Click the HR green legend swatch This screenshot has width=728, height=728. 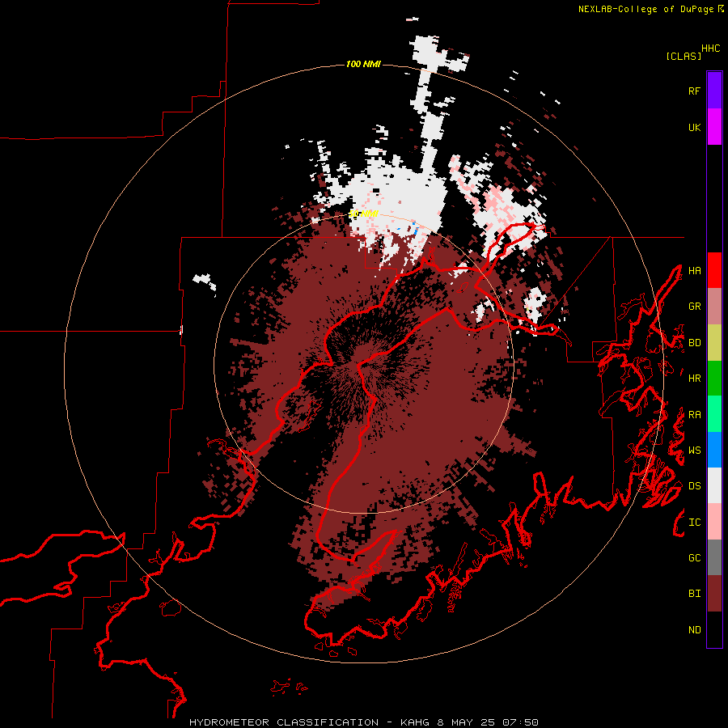[x=714, y=379]
